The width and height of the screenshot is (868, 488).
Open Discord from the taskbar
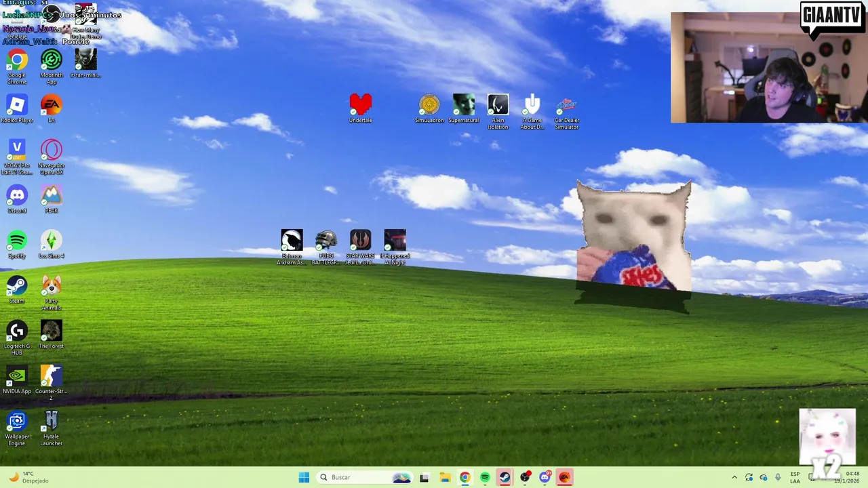click(545, 477)
